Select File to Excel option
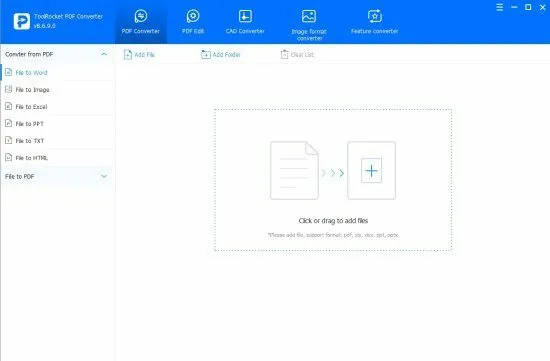550x361 pixels. point(57,107)
